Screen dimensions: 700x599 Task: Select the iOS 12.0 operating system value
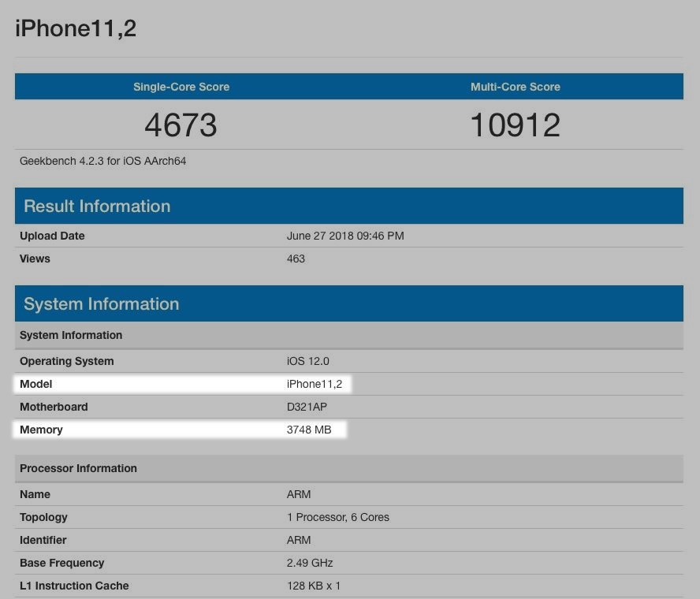307,361
